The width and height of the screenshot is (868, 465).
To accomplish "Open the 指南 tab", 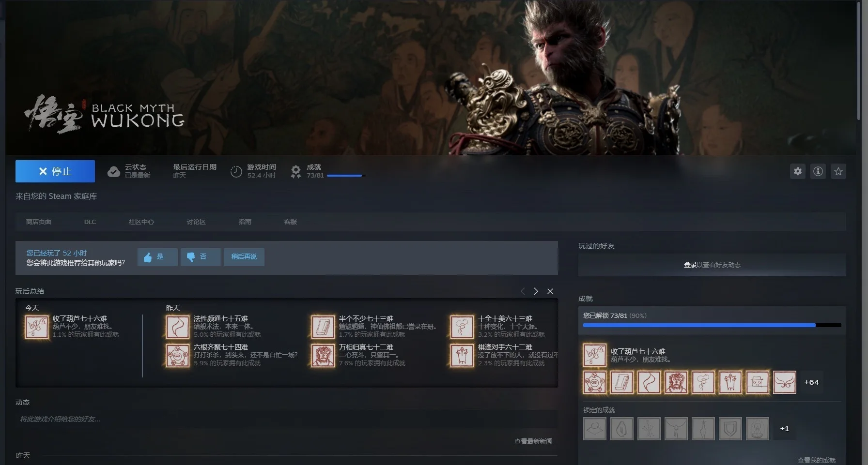I will coord(245,222).
